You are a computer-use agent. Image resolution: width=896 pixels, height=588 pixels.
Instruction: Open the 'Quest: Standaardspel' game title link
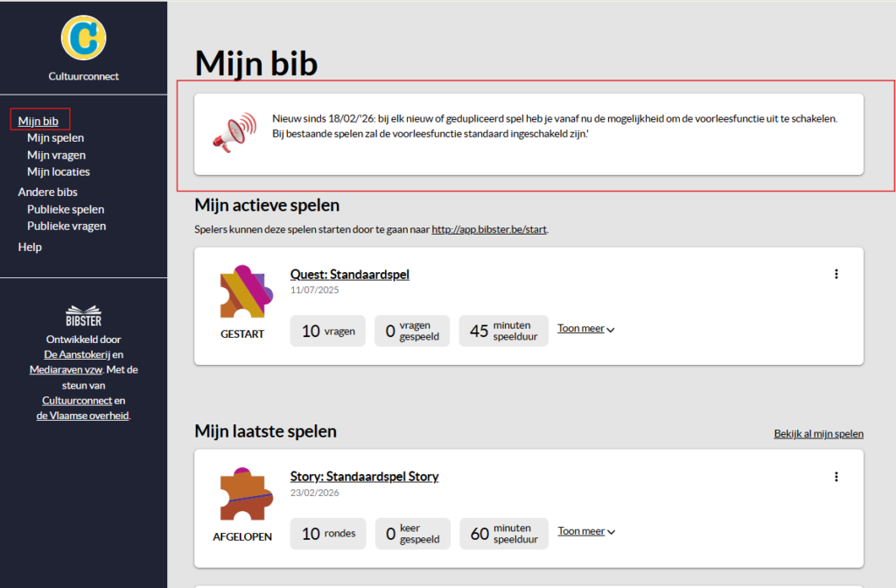(x=349, y=275)
